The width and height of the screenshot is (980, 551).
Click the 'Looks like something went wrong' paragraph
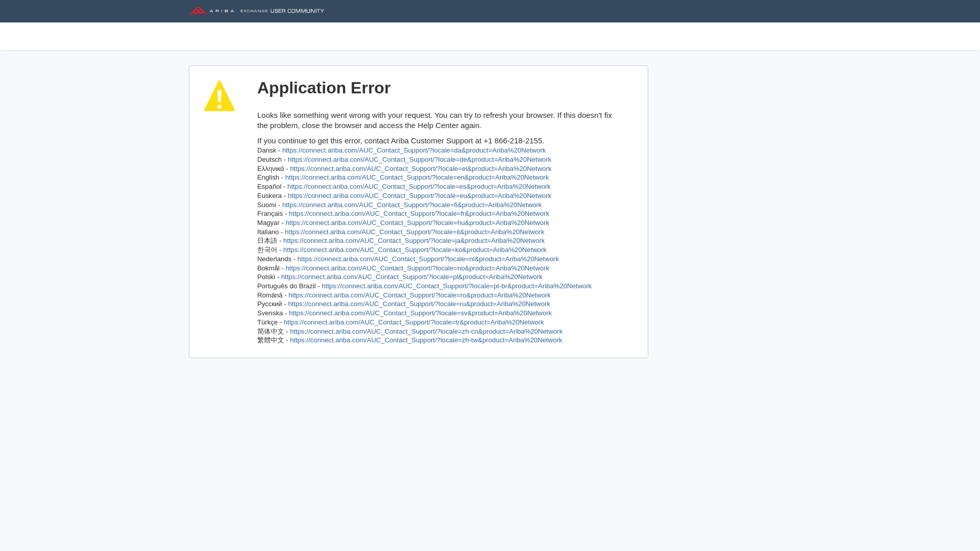click(435, 120)
